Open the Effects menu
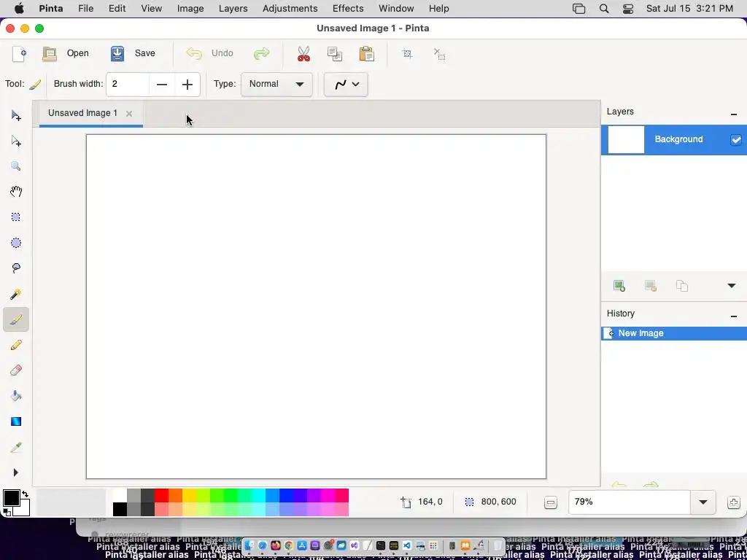 pos(348,9)
